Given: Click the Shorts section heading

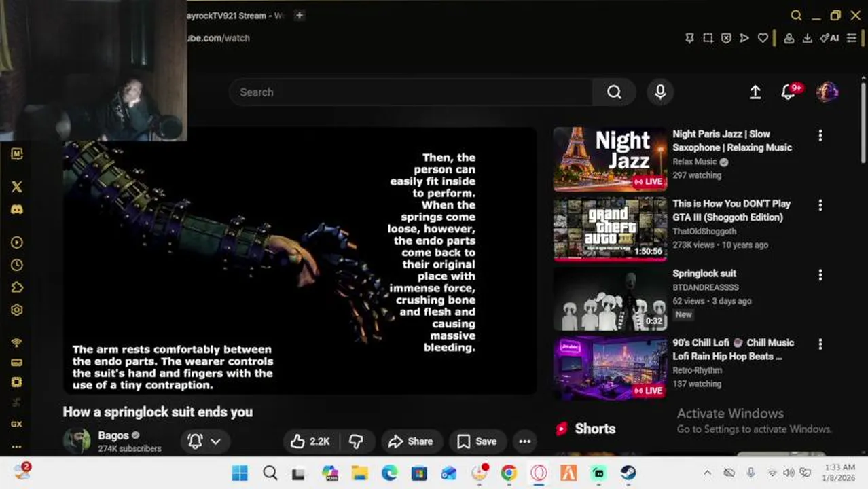Looking at the screenshot, I should click(595, 429).
